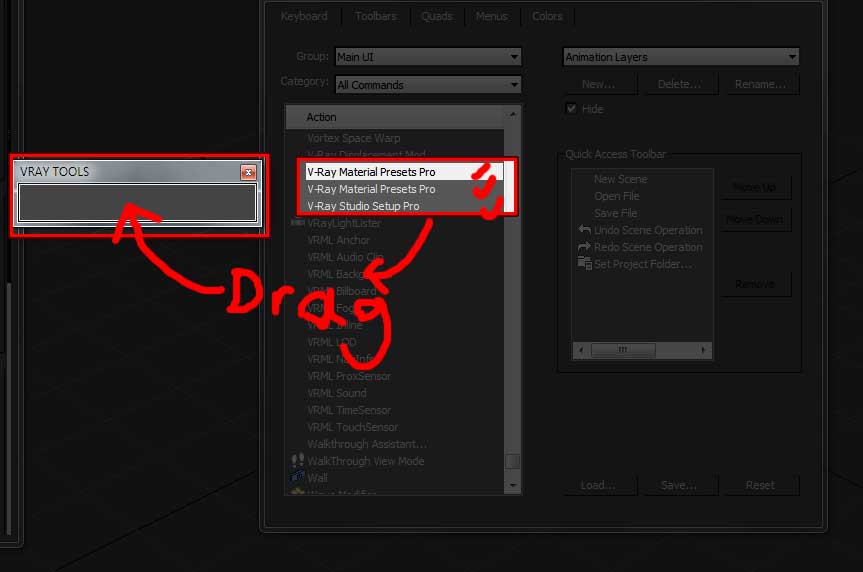Click the Wall action icon
Screen dimensions: 863x572
[x=297, y=476]
